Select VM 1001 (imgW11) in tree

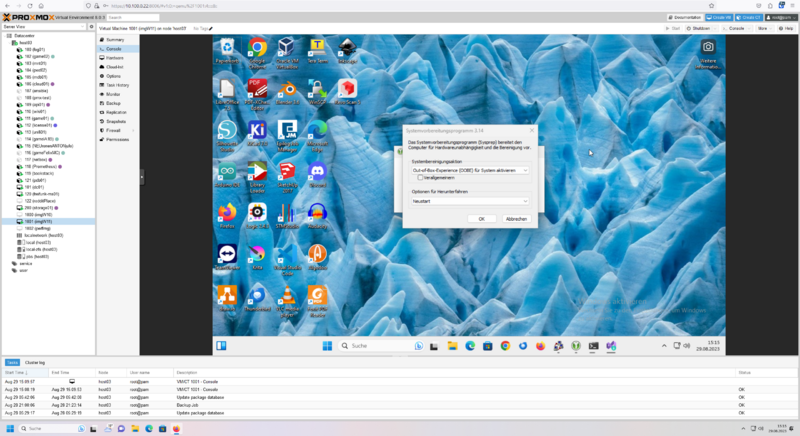[48, 222]
